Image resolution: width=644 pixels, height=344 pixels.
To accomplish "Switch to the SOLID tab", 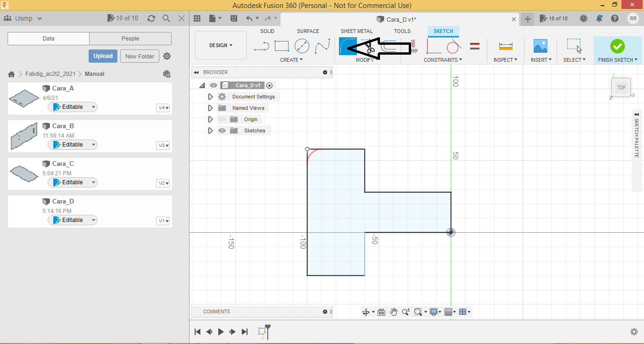I will click(x=267, y=31).
